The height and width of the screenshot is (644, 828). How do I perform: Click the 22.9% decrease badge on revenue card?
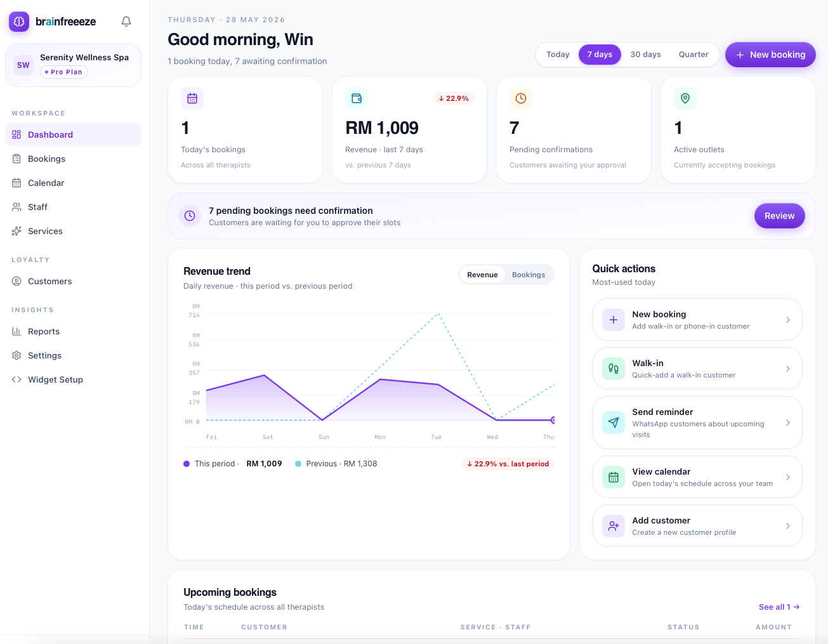[x=454, y=98]
